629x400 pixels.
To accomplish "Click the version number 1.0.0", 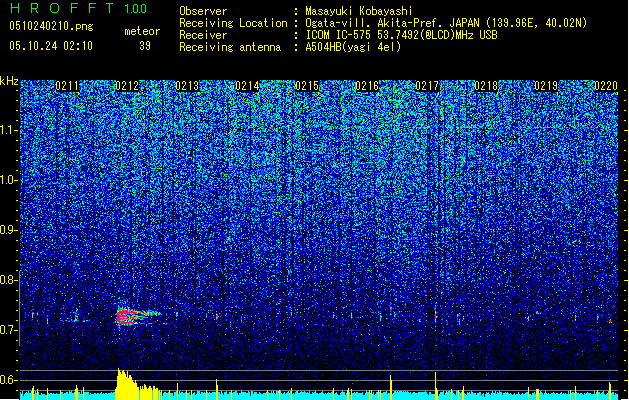I will tap(135, 8).
